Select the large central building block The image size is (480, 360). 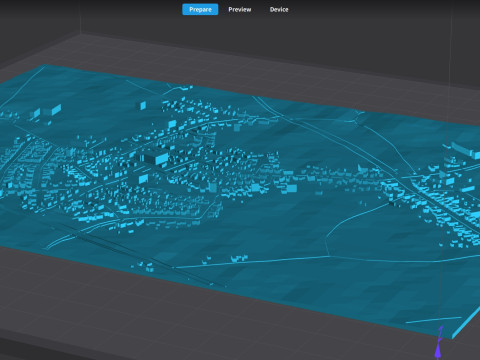coord(154,157)
